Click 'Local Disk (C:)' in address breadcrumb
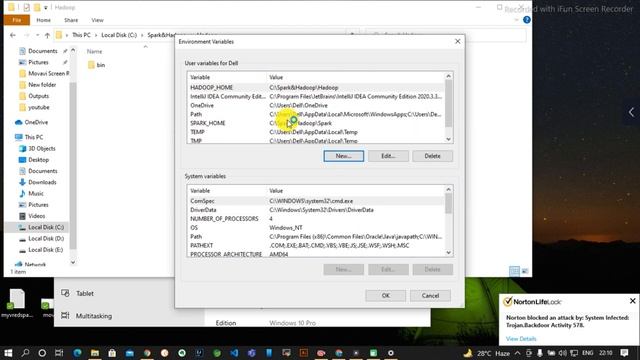 click(119, 35)
